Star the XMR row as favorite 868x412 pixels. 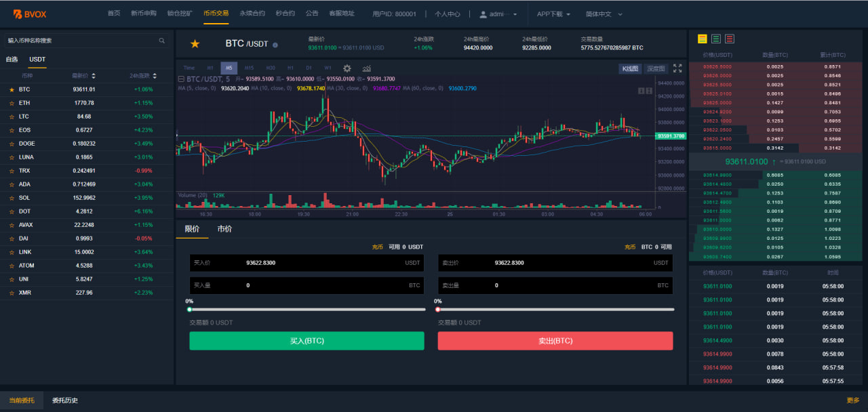click(x=12, y=293)
